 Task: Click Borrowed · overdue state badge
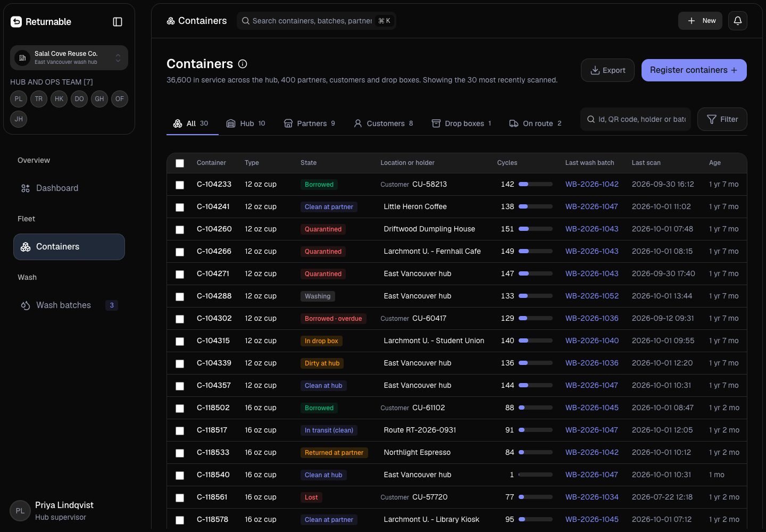coord(334,319)
